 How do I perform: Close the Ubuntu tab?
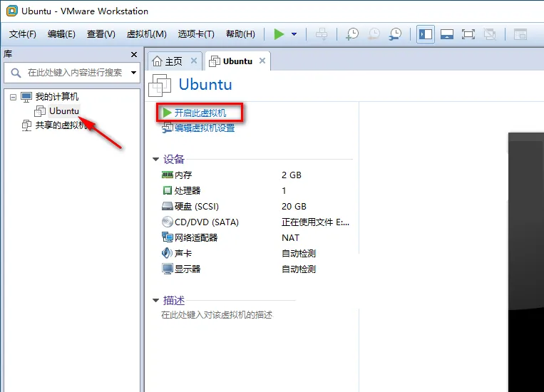point(262,61)
